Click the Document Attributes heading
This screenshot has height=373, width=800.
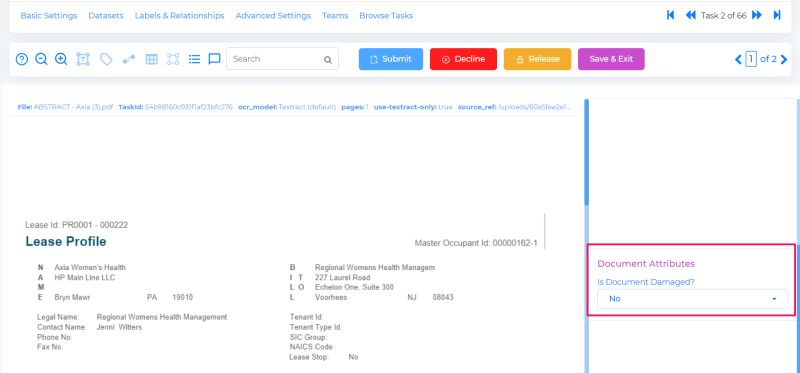[646, 264]
